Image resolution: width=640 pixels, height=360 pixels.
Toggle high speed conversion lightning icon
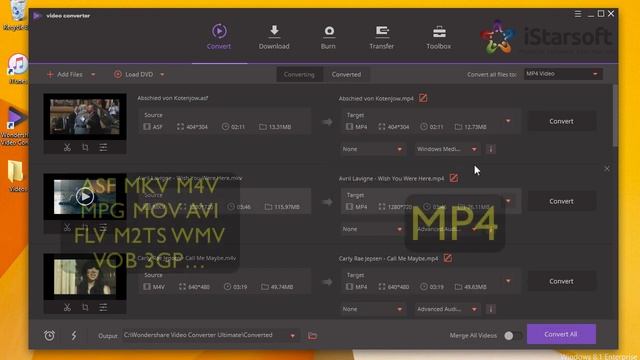click(x=74, y=336)
